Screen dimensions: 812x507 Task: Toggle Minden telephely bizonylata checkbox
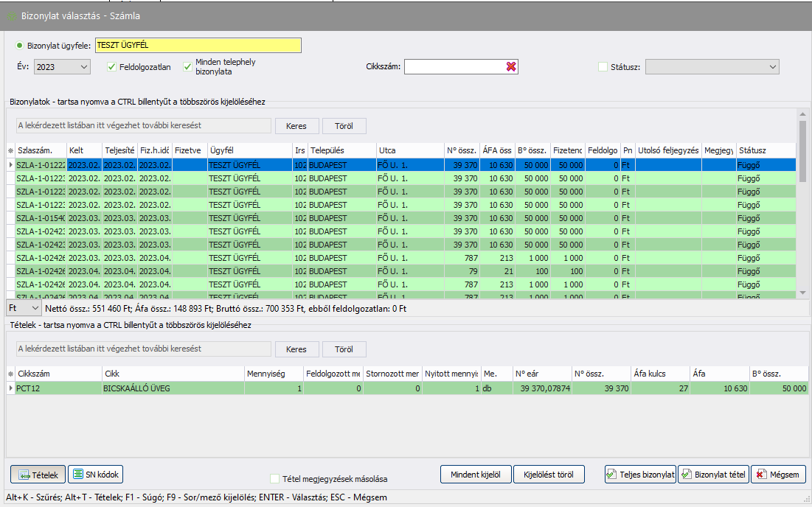click(x=188, y=67)
